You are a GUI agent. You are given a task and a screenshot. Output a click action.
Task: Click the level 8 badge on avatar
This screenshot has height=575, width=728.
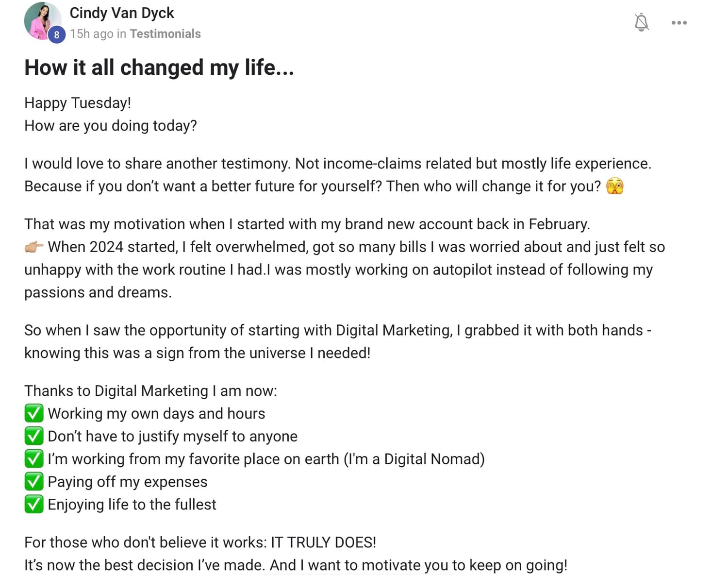coord(57,34)
